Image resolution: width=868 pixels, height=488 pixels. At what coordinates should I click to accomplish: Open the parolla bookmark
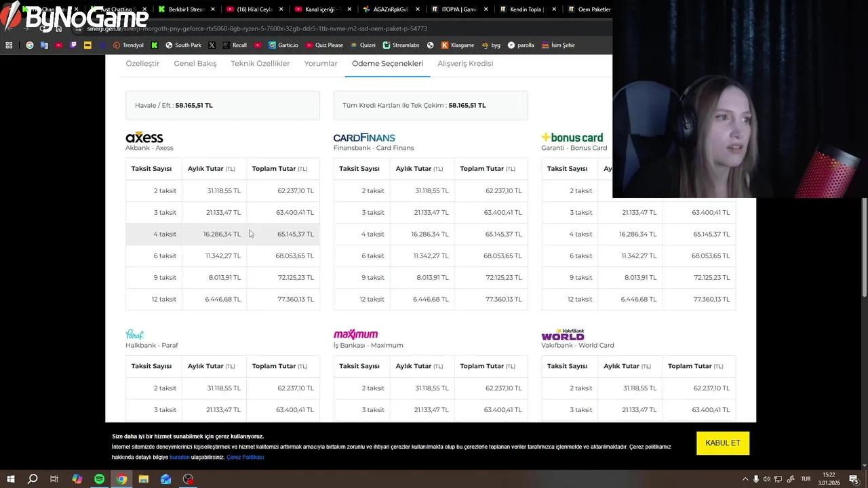[x=521, y=45]
